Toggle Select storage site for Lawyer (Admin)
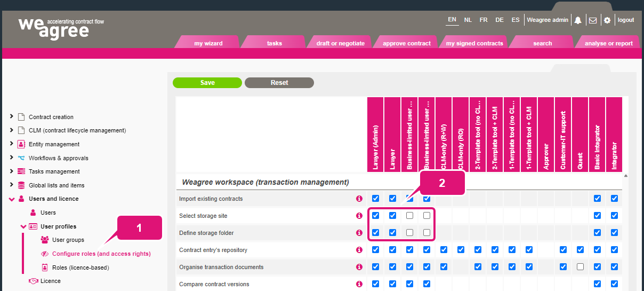The width and height of the screenshot is (644, 291). (376, 216)
